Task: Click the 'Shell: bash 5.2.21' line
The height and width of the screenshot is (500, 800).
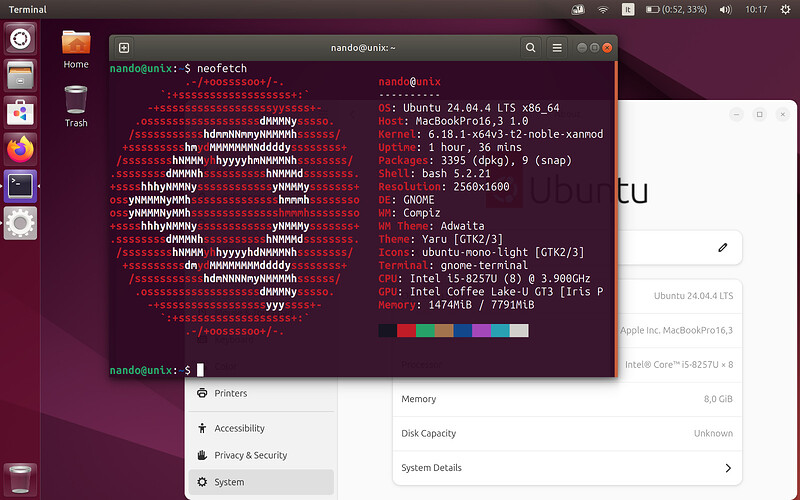Action: point(434,173)
